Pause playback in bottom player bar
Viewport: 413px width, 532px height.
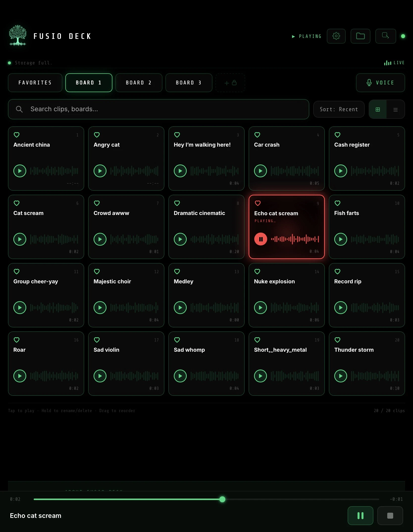tap(360, 516)
